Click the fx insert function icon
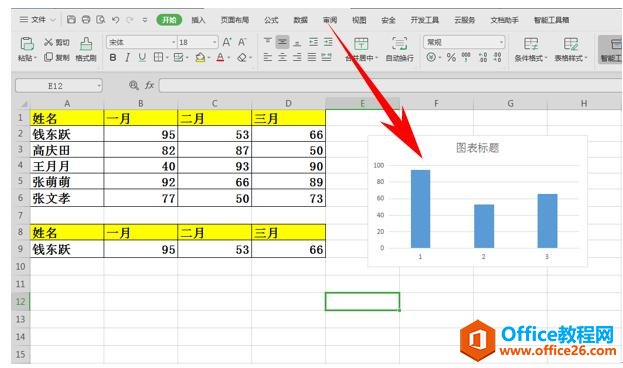The image size is (623, 368). pyautogui.click(x=149, y=85)
